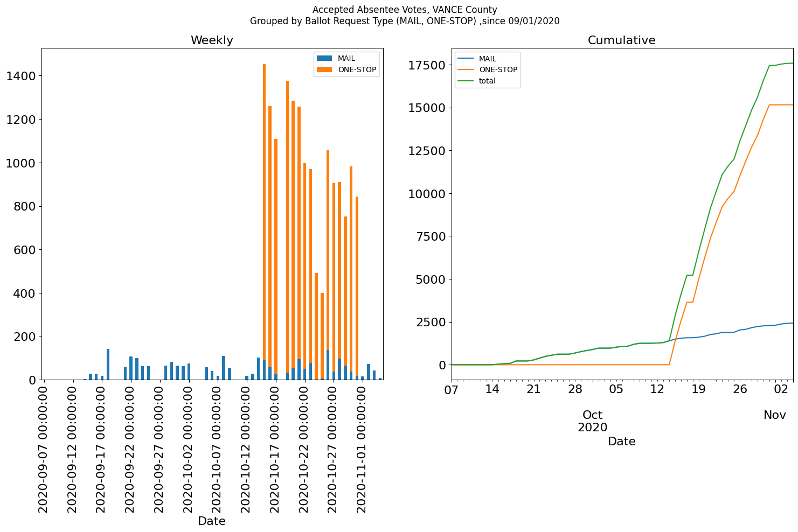This screenshot has width=798, height=532.
Task: Click the green total line sample in Cumulative legend
Action: point(466,81)
